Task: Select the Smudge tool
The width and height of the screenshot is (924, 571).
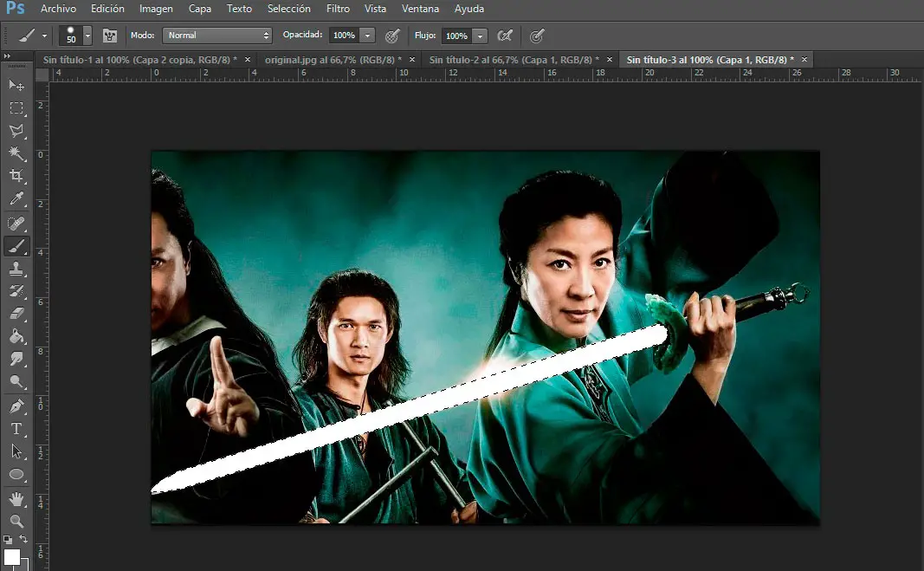Action: [16, 360]
